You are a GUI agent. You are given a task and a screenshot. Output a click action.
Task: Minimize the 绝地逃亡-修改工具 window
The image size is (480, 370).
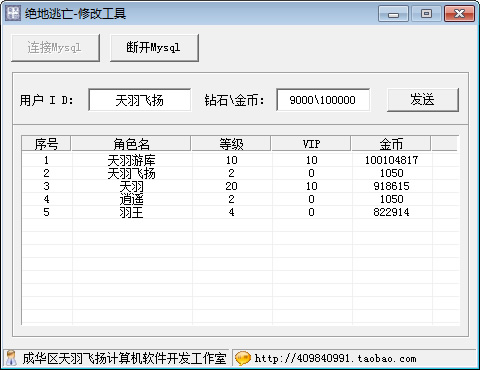point(393,14)
